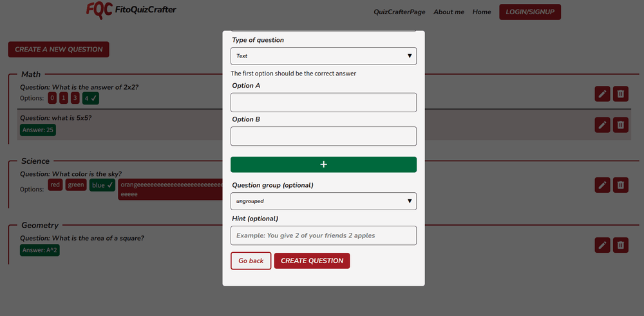The image size is (644, 316).
Task: Click into the Hint text field
Action: [x=324, y=235]
